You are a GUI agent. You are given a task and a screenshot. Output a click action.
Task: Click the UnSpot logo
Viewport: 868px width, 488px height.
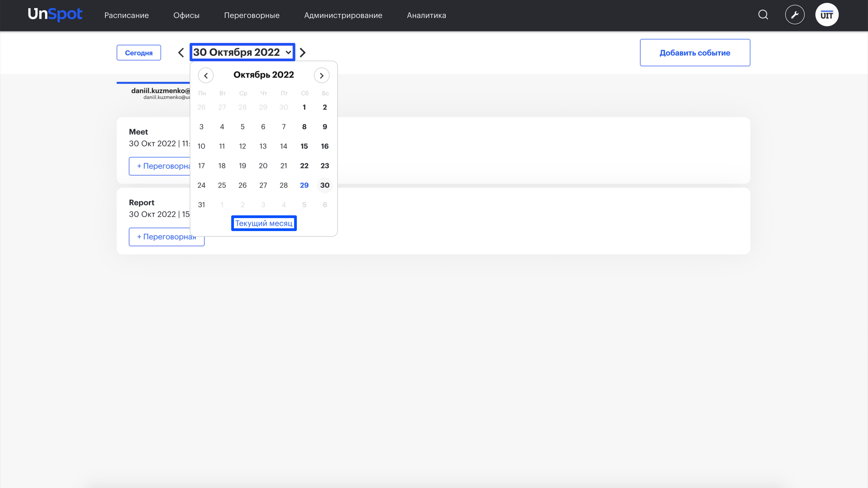tap(55, 15)
